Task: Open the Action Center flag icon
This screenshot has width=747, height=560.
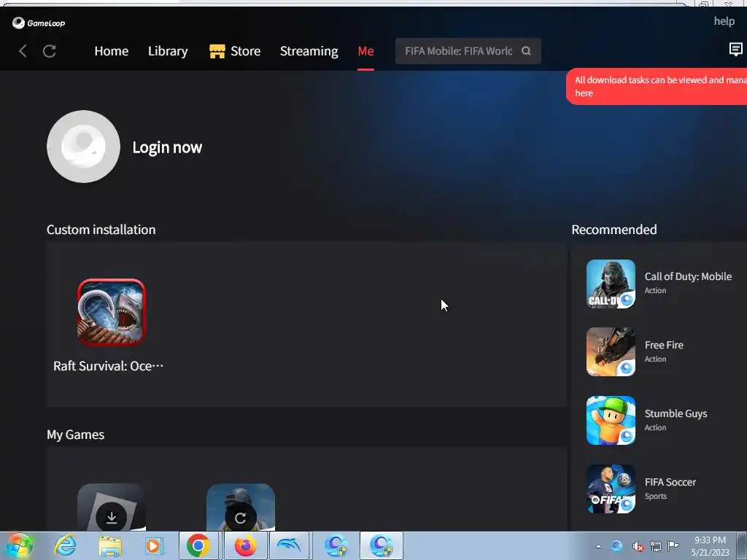Action: coord(673,545)
